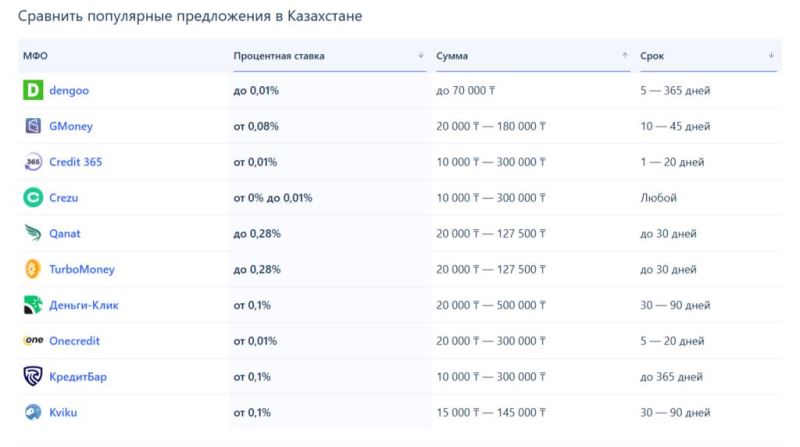Click the dengoo green D logo icon
This screenshot has height=447, width=800.
[33, 91]
